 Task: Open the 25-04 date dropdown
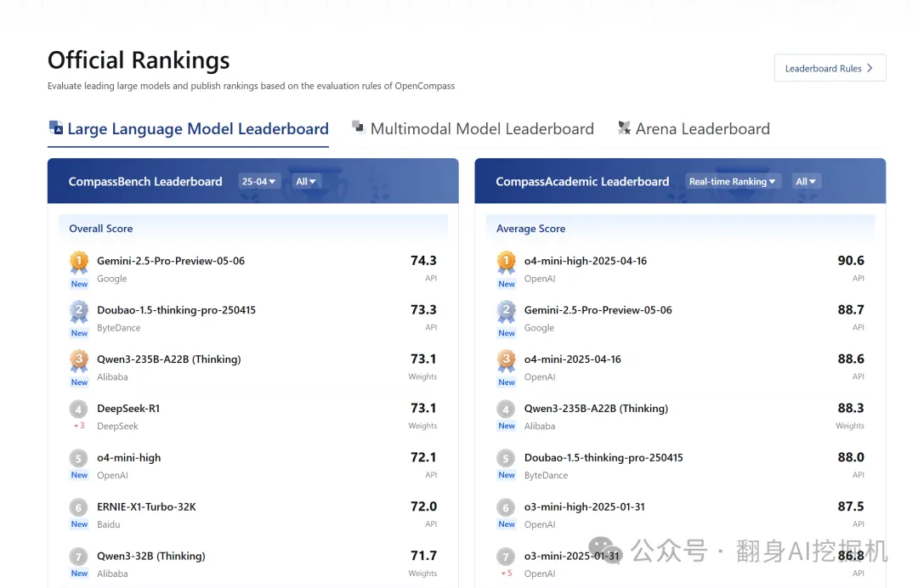coord(258,181)
